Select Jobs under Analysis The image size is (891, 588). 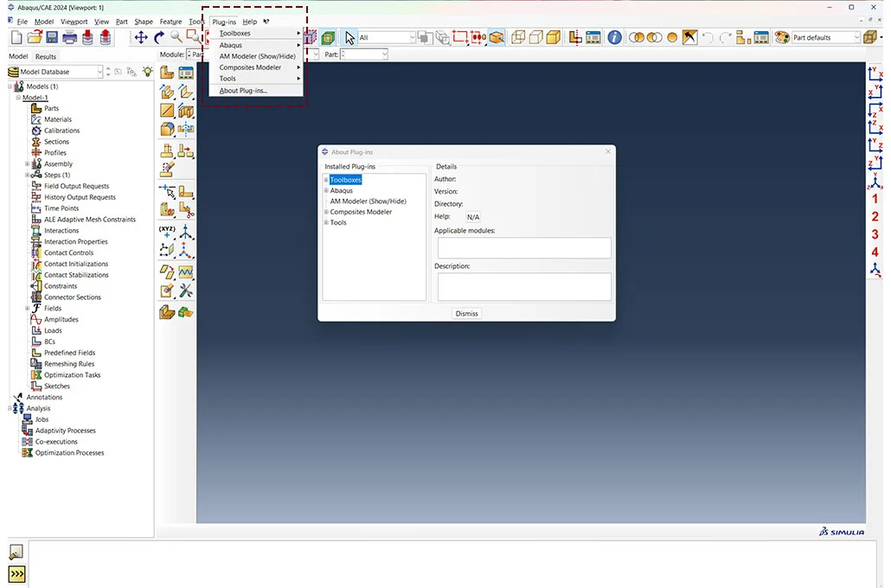42,419
